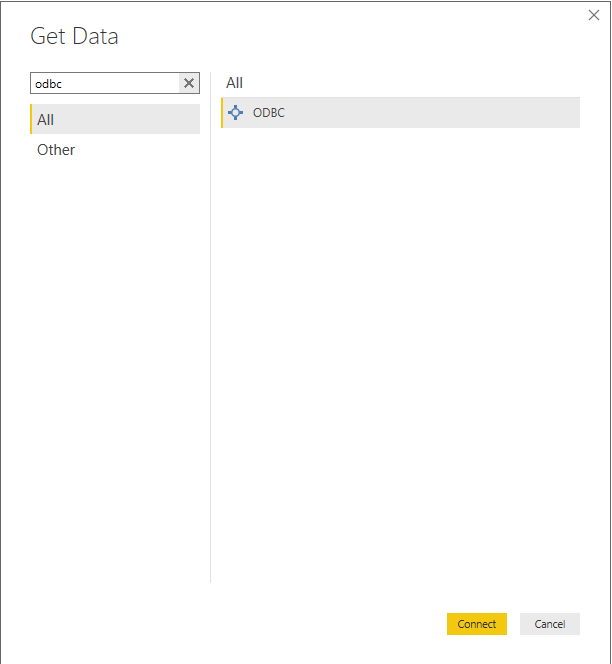This screenshot has height=664, width=612.
Task: Remove the odbc search text via clear button
Action: [x=189, y=83]
